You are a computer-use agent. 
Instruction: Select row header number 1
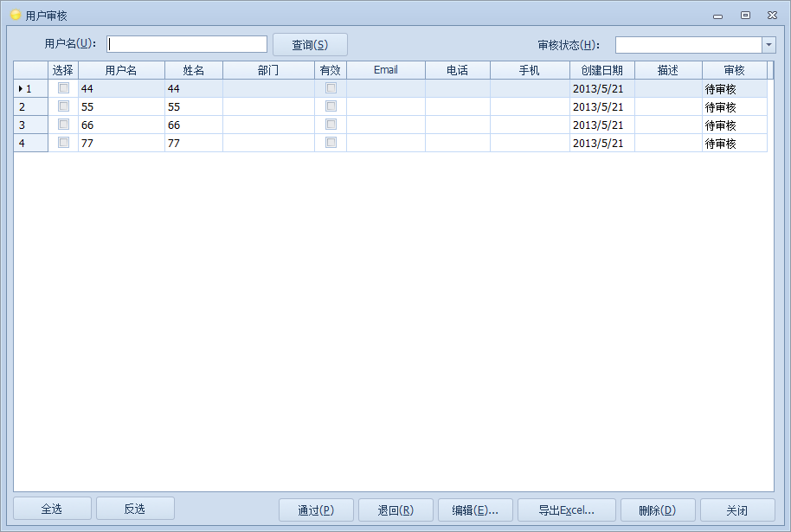coord(31,88)
